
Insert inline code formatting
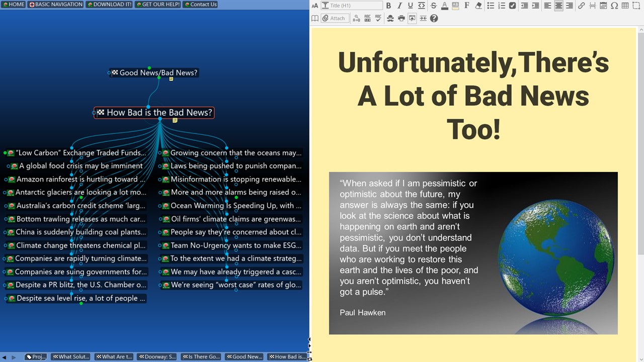tap(422, 6)
